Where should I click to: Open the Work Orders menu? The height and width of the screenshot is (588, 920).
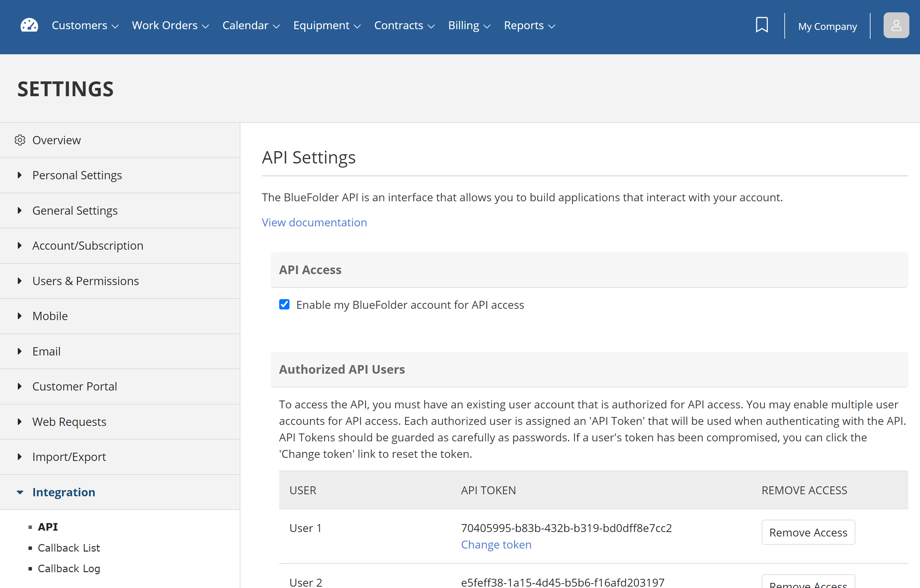[170, 25]
